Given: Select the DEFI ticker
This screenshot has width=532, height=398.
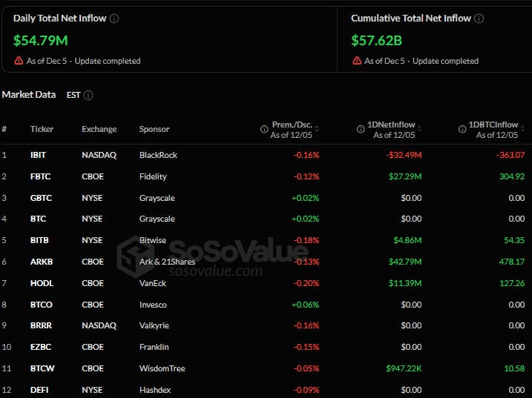Looking at the screenshot, I should tap(39, 390).
